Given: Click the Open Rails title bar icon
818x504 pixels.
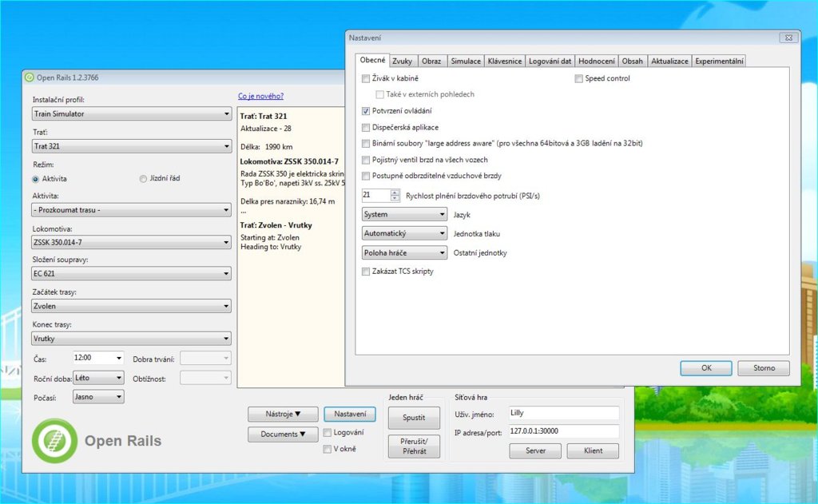Looking at the screenshot, I should (x=30, y=77).
